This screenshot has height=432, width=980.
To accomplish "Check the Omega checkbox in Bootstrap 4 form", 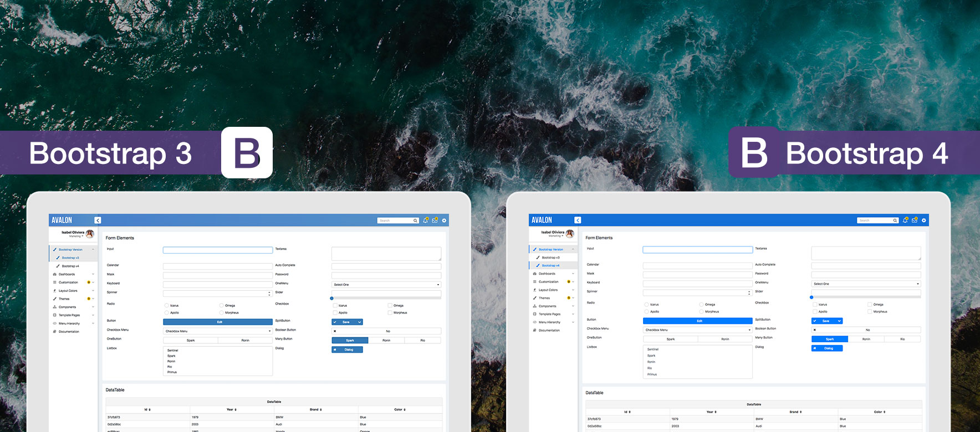I will coord(870,305).
